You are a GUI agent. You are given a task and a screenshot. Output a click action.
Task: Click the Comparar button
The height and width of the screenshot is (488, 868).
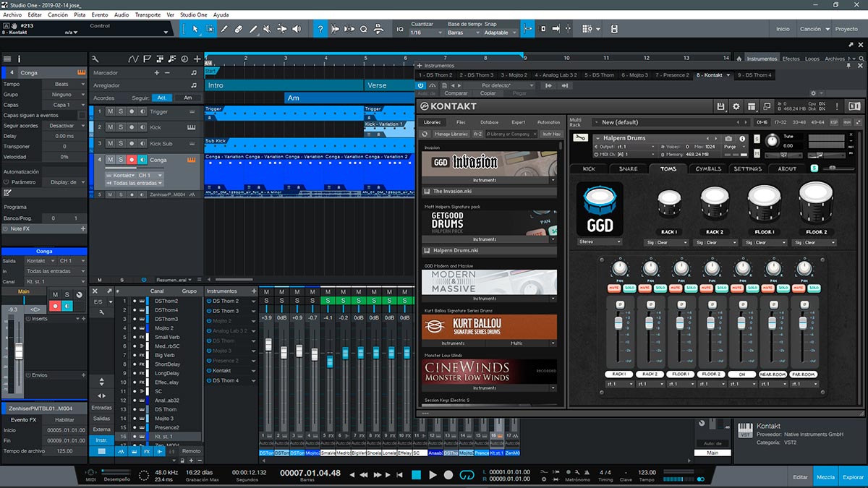(456, 93)
